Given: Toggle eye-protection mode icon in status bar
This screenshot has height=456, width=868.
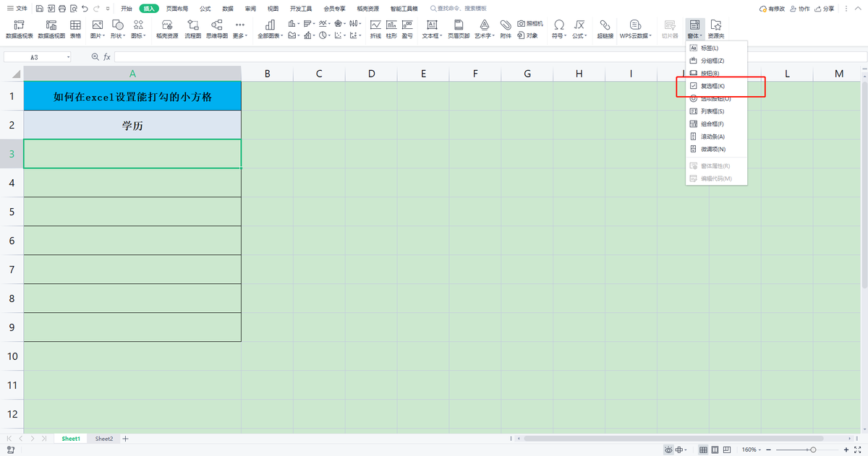Looking at the screenshot, I should [669, 449].
